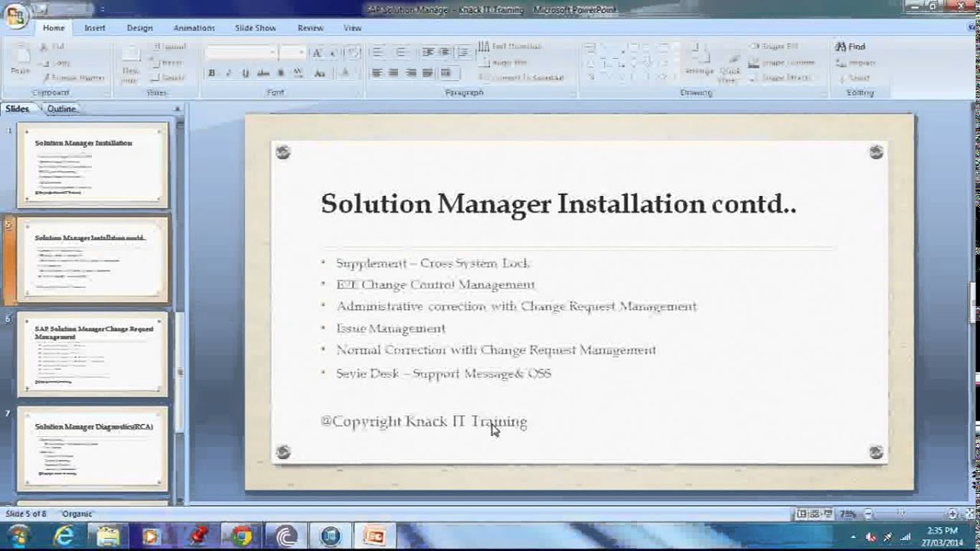Click the Numbering list icon
This screenshot has width=980, height=551.
pos(402,53)
